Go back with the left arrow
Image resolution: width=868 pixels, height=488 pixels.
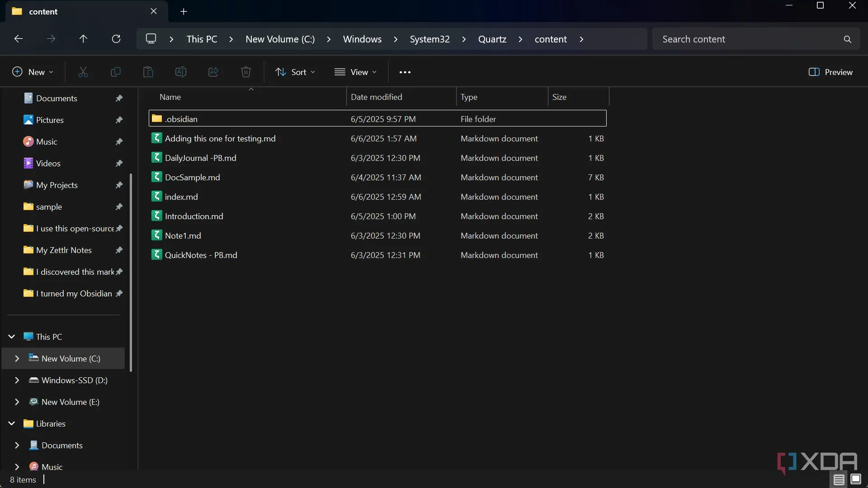coord(18,39)
